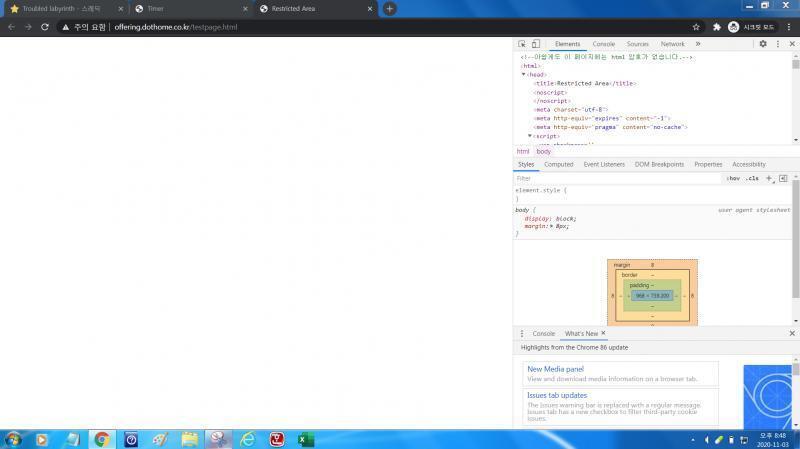The width and height of the screenshot is (800, 449).
Task: Click the display block value
Action: (x=566, y=218)
